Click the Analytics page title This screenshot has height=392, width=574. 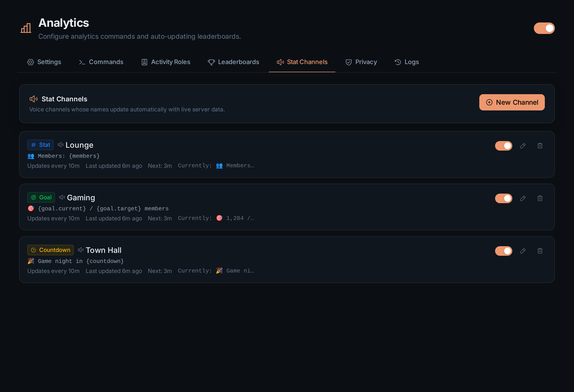pyautogui.click(x=64, y=23)
